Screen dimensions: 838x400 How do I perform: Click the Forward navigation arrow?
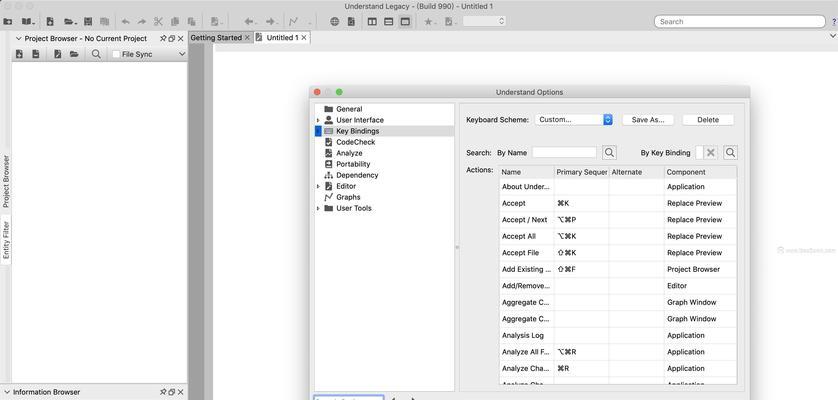[x=270, y=22]
